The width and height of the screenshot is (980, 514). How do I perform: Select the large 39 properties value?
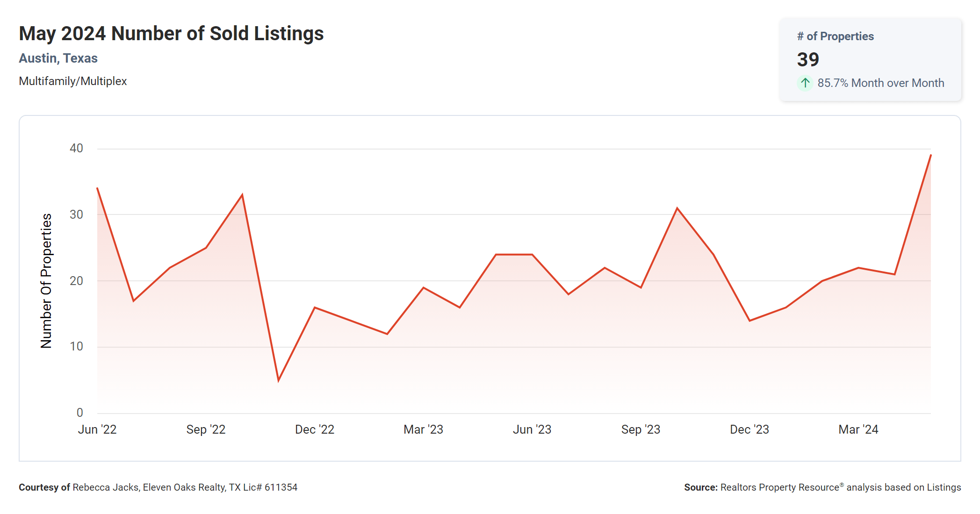808,60
